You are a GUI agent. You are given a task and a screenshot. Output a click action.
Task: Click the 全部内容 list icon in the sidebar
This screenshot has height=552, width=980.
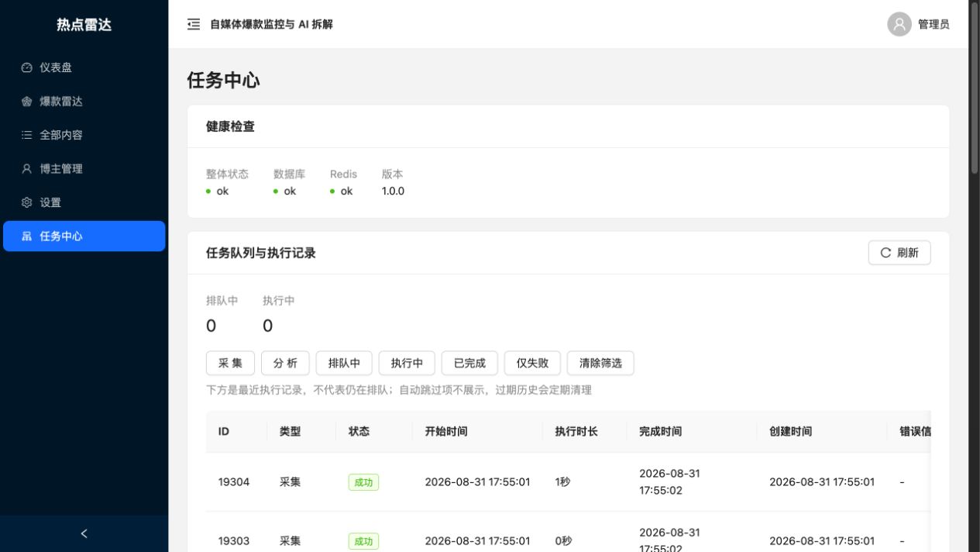[x=27, y=135]
